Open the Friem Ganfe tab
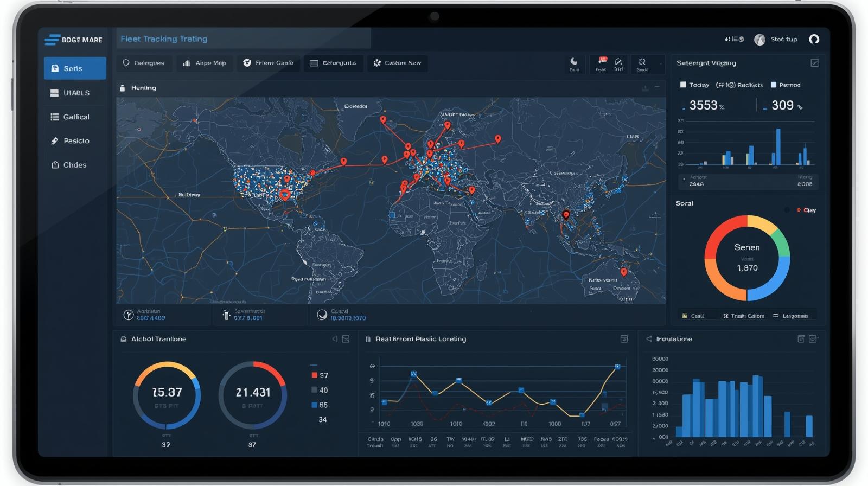The width and height of the screenshot is (868, 486). [x=268, y=63]
